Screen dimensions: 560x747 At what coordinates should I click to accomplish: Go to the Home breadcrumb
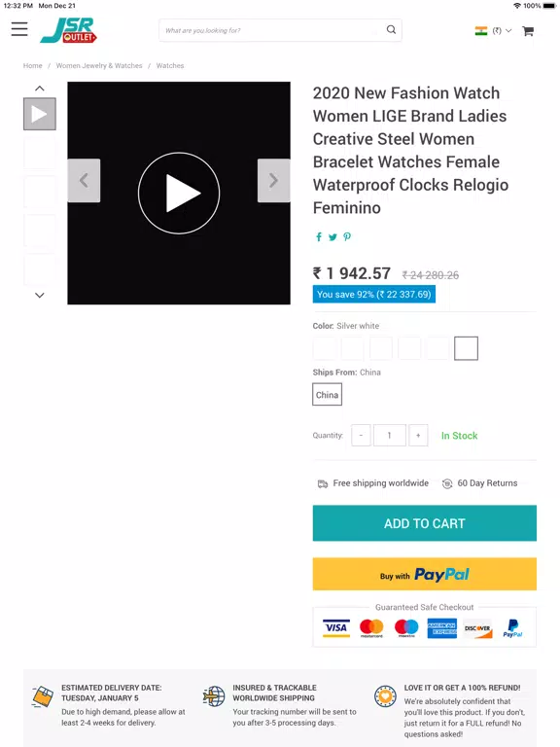pos(32,66)
